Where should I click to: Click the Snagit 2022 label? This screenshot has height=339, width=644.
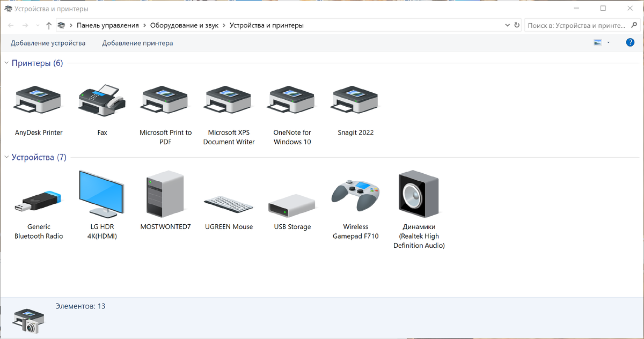(x=356, y=132)
